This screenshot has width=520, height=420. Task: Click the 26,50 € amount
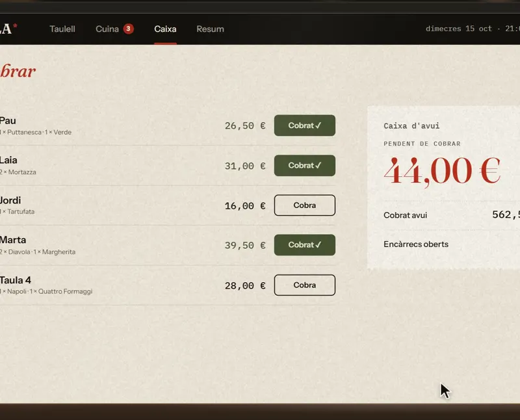(x=245, y=126)
